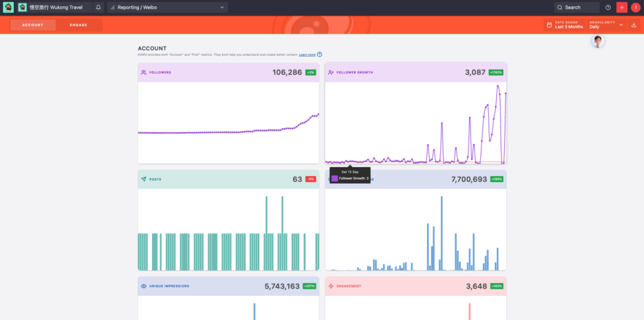Screen dimensions: 644x320
Task: Click the Unique Impressions eye icon
Action: pos(143,286)
